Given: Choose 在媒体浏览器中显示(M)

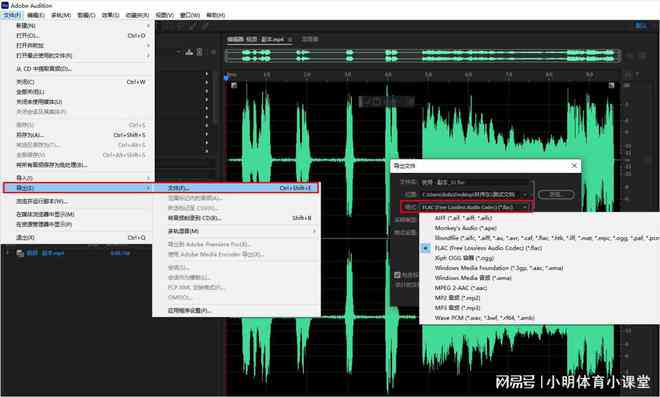Looking at the screenshot, I should click(77, 214).
